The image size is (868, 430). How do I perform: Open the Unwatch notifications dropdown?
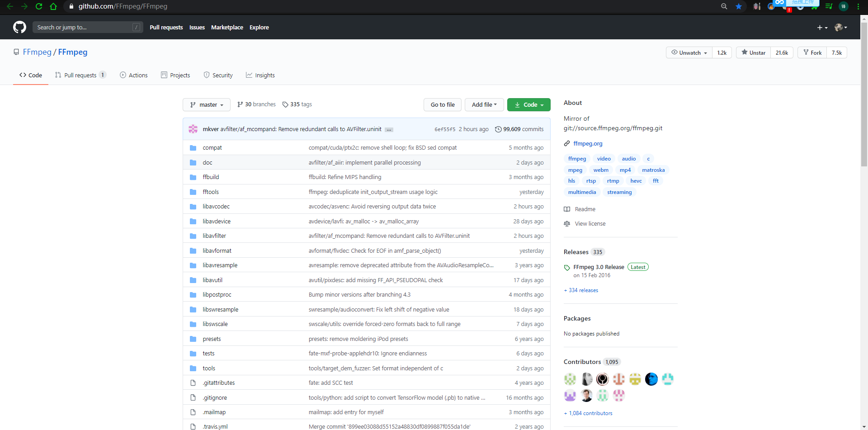(x=689, y=53)
